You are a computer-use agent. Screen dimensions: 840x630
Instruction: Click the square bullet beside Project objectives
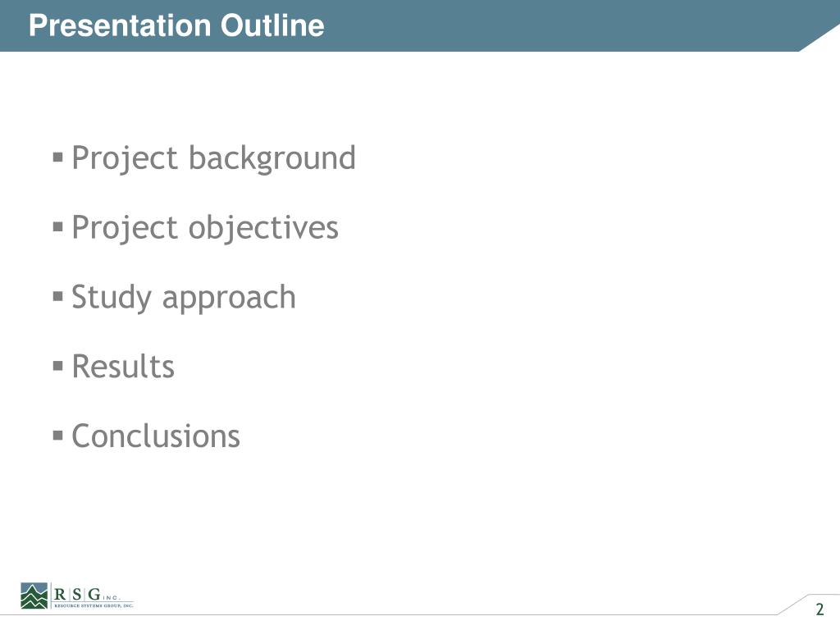(x=58, y=227)
